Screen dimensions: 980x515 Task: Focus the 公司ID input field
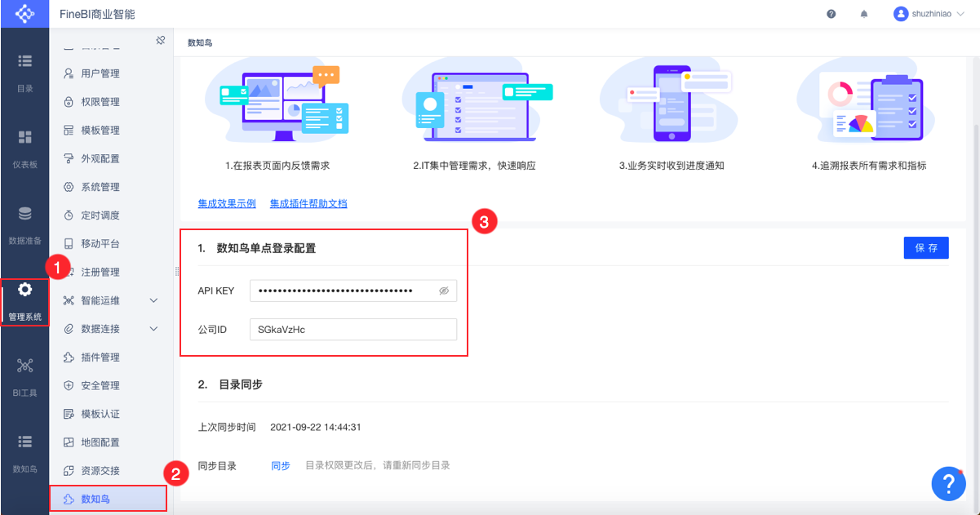[353, 330]
